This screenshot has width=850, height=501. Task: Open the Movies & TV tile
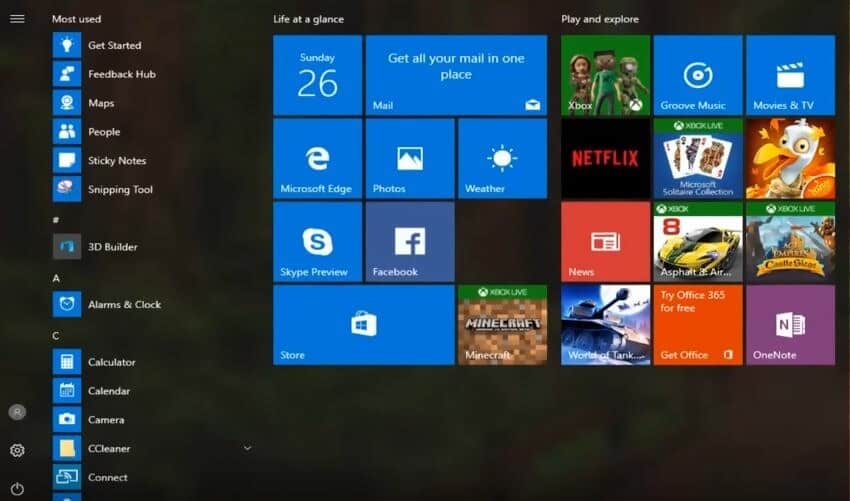click(x=790, y=75)
